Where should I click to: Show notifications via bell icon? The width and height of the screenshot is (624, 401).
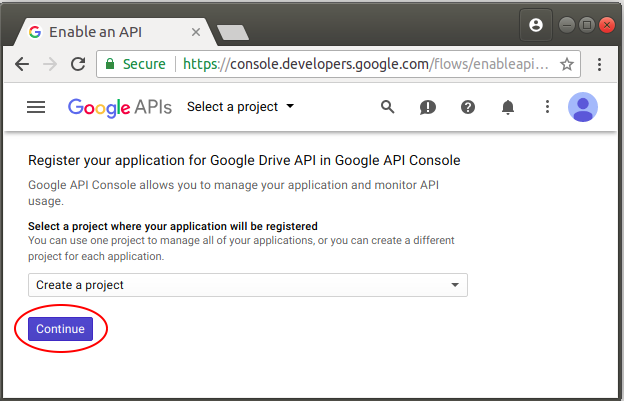point(508,107)
